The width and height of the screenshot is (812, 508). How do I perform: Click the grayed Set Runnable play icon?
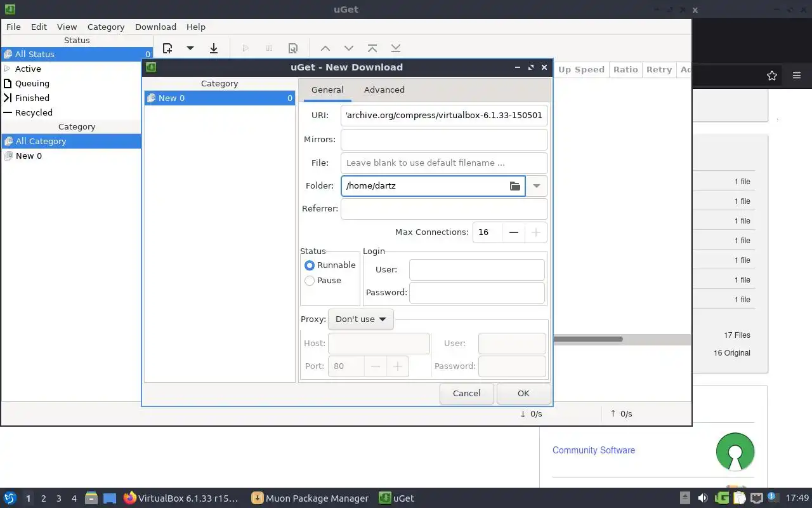click(x=246, y=48)
